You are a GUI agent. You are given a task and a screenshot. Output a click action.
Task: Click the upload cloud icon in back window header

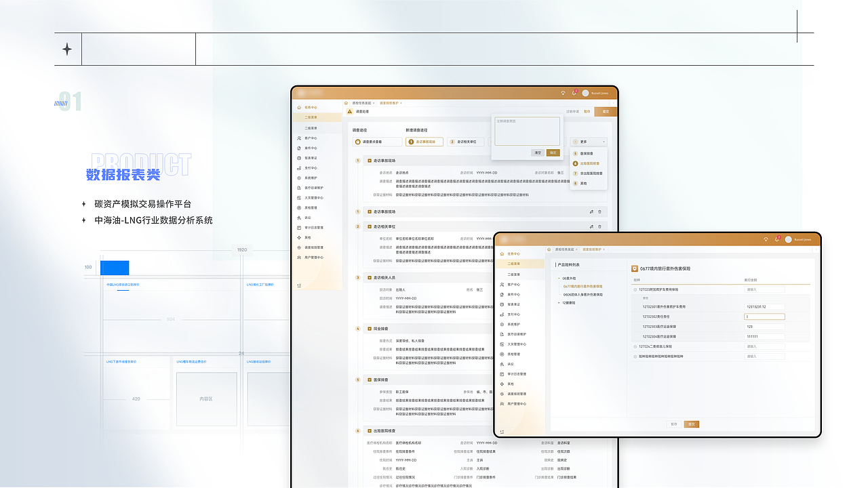(563, 93)
